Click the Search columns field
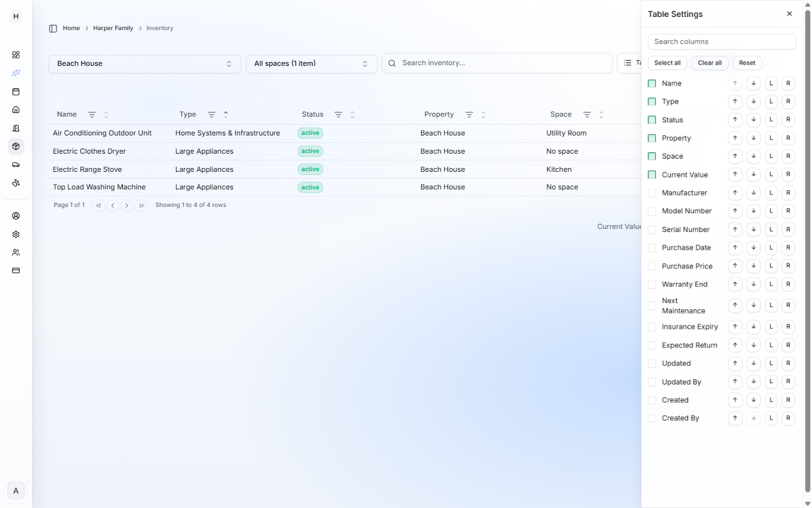Screen dimensions: 812x508 [722, 42]
